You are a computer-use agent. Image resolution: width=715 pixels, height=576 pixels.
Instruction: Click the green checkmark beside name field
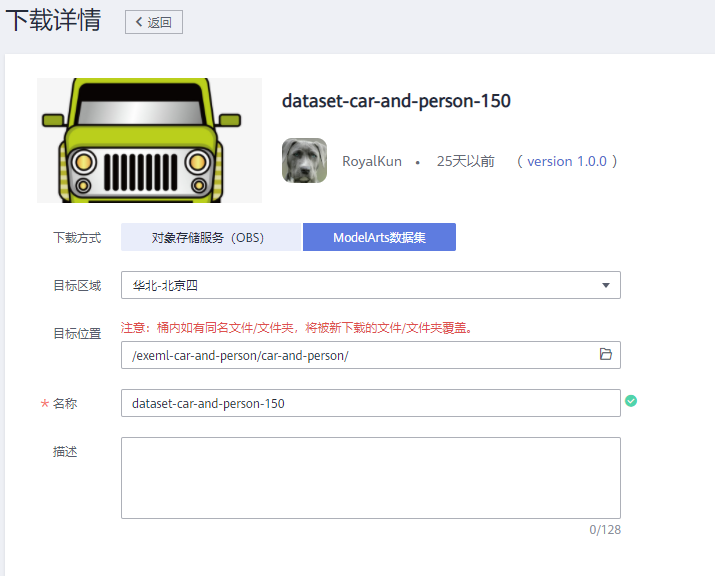(631, 401)
